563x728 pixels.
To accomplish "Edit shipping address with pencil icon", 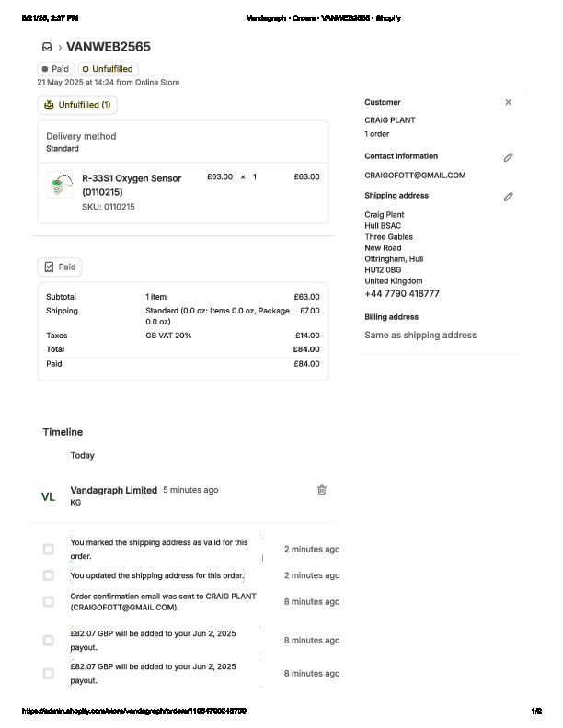I will [x=508, y=197].
